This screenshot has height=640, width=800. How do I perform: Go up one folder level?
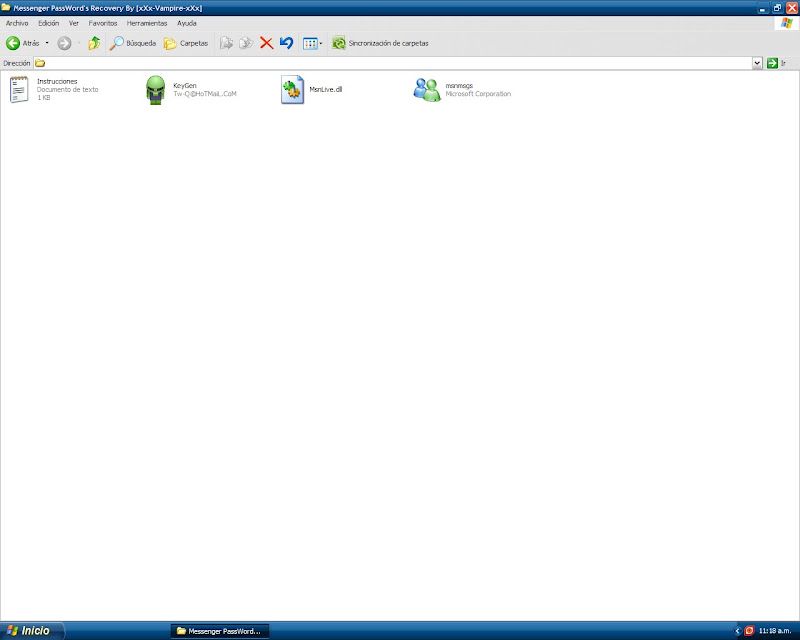pos(94,43)
